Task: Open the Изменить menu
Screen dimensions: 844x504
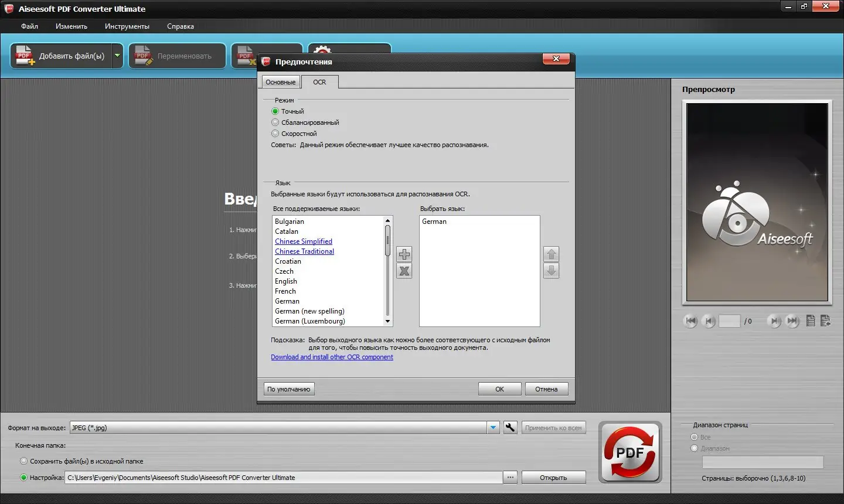Action: (72, 26)
